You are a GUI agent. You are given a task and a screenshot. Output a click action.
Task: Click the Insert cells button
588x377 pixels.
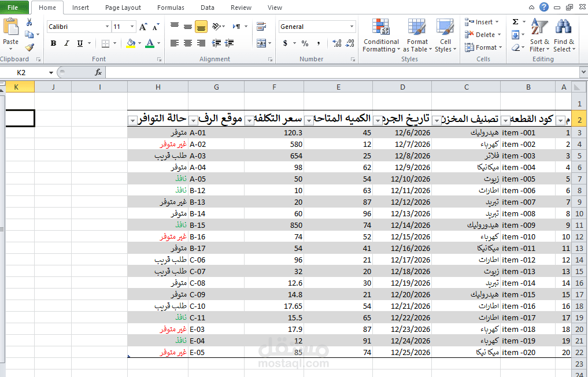(482, 22)
